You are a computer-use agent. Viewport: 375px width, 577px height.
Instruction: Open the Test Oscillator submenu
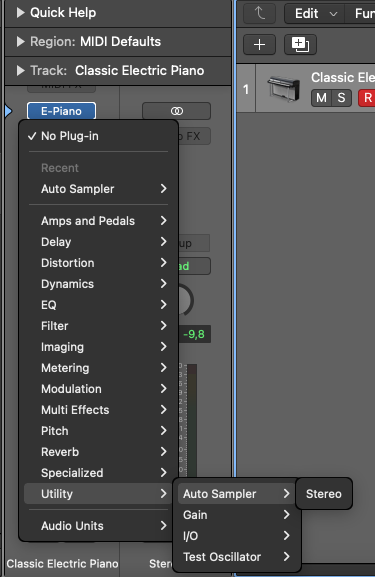coord(237,556)
